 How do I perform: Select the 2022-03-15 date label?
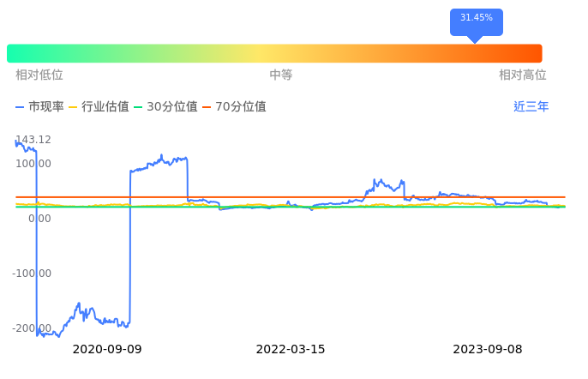point(291,350)
